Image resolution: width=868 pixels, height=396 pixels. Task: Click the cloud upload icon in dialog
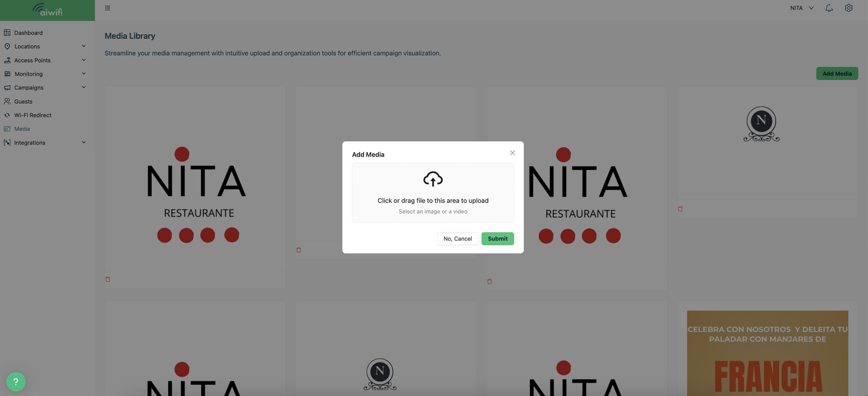[x=433, y=179]
